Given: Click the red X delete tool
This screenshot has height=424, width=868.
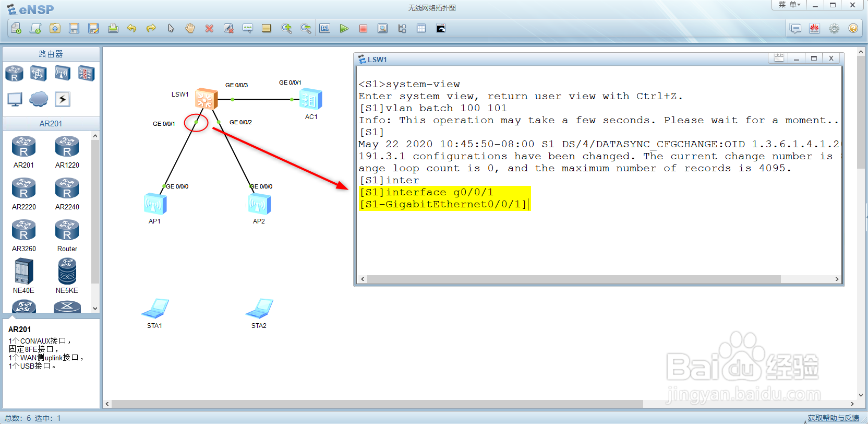Looking at the screenshot, I should [209, 28].
